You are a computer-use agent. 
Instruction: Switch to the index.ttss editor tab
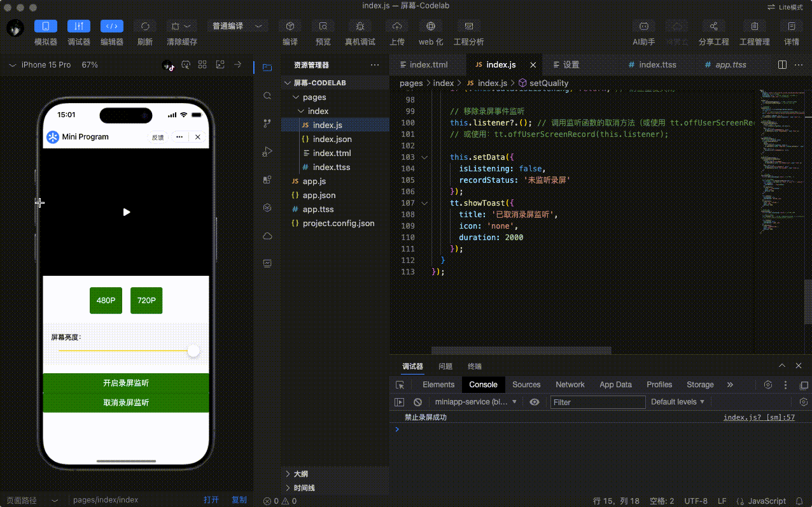click(x=657, y=64)
